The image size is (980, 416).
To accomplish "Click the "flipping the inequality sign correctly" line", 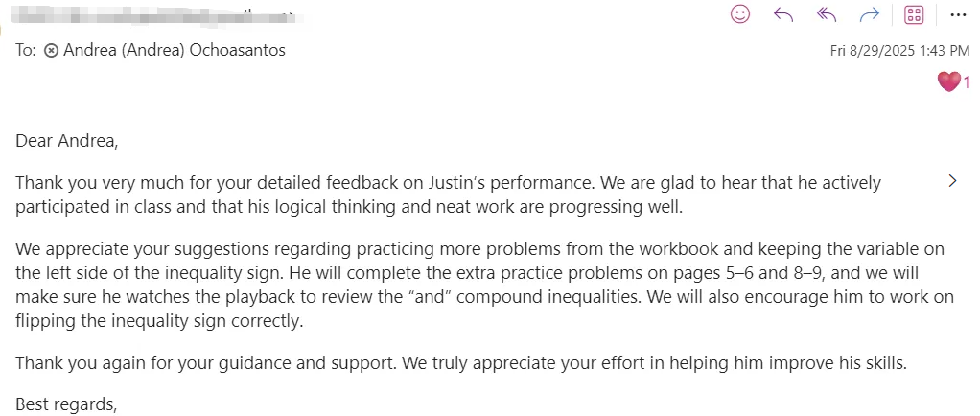I will [159, 321].
